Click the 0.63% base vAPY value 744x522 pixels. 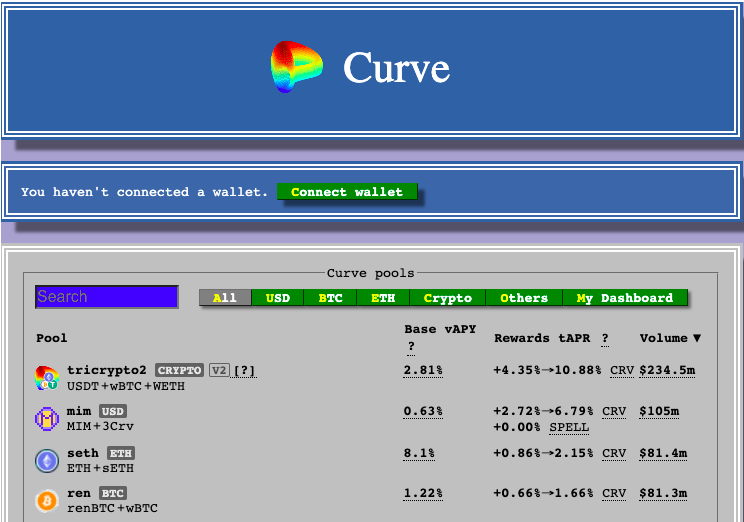pyautogui.click(x=423, y=411)
